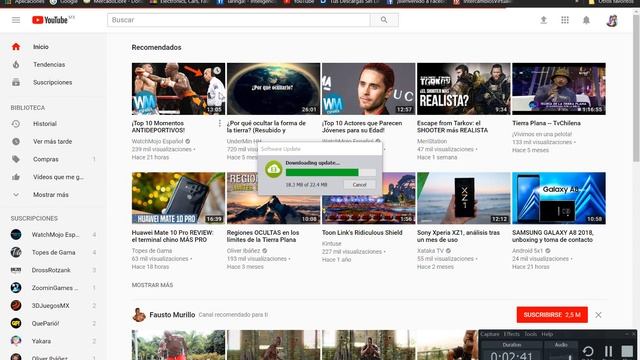The height and width of the screenshot is (360, 640).
Task: Open the hamburger guide menu
Action: [16, 20]
